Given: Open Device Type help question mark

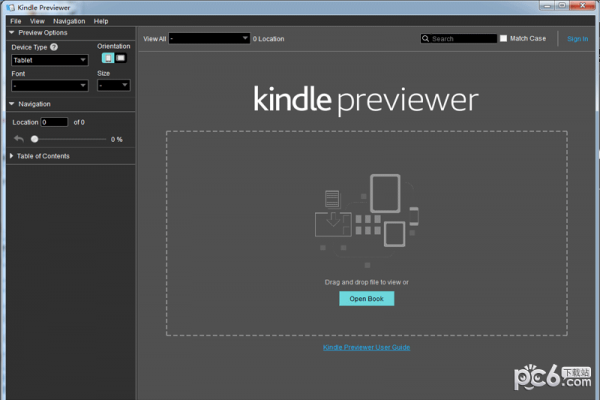Looking at the screenshot, I should (54, 47).
